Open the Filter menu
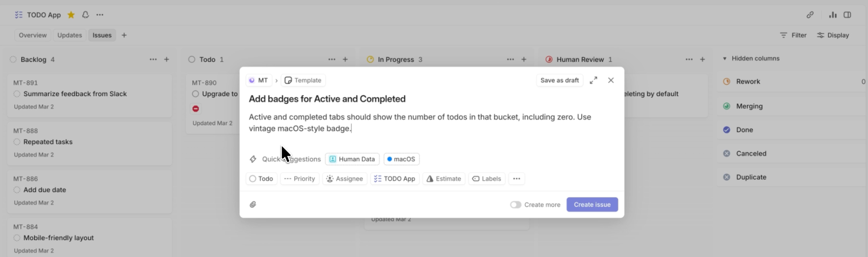868x257 pixels. pyautogui.click(x=793, y=35)
